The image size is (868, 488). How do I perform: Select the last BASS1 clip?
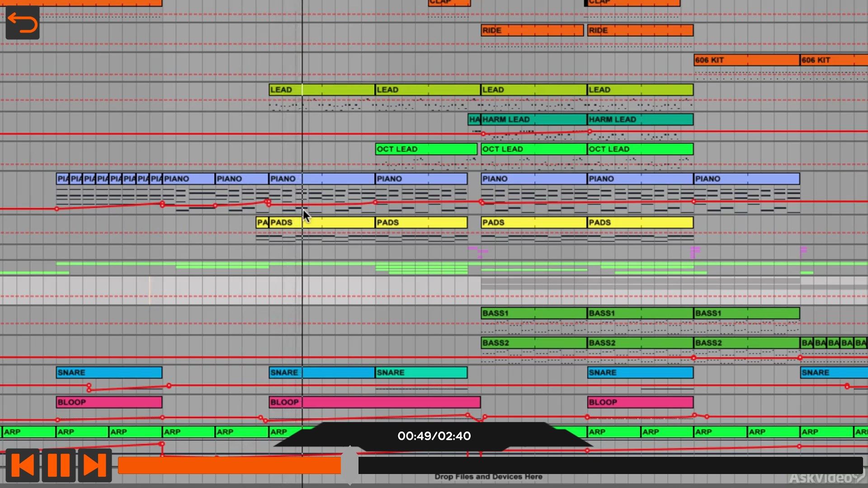pyautogui.click(x=747, y=313)
